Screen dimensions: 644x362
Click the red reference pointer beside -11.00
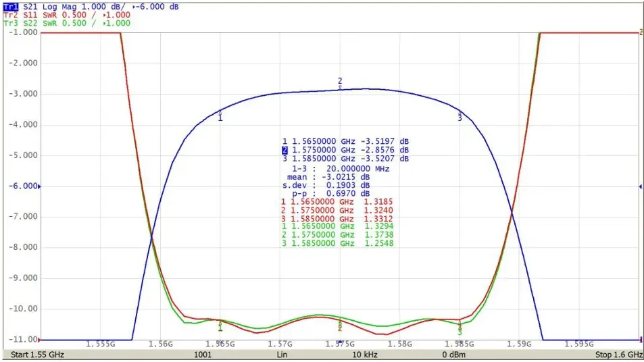click(39, 340)
